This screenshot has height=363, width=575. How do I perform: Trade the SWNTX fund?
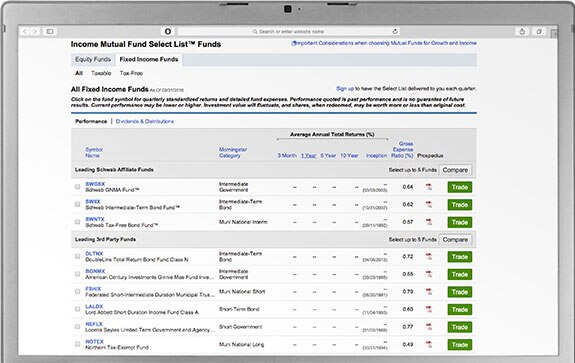pos(460,223)
